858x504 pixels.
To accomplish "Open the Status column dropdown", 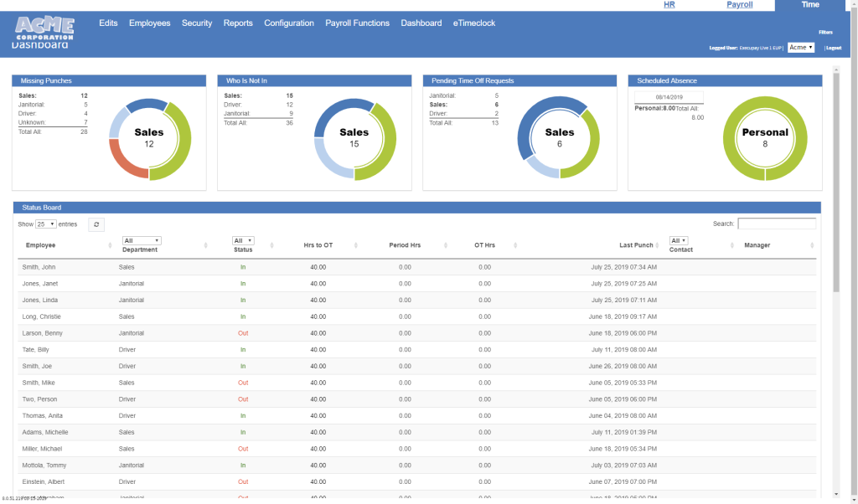I will tap(244, 239).
